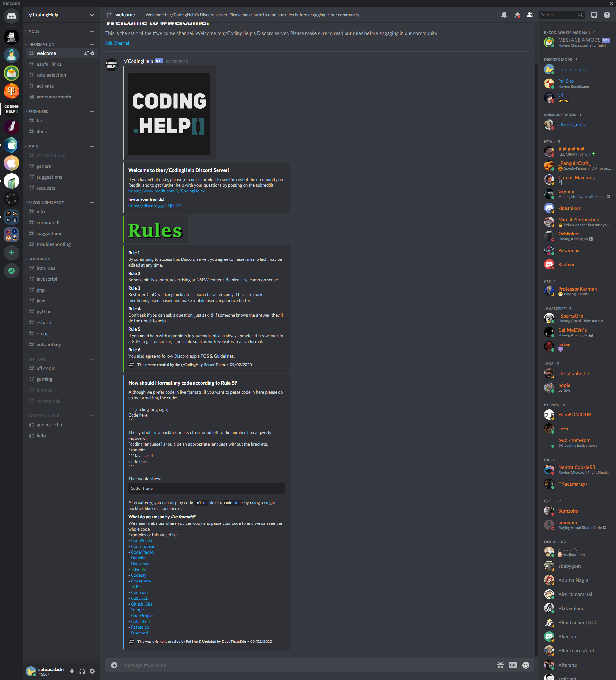Expand the MODS category
Viewport: 616px width, 680px height.
tap(33, 31)
